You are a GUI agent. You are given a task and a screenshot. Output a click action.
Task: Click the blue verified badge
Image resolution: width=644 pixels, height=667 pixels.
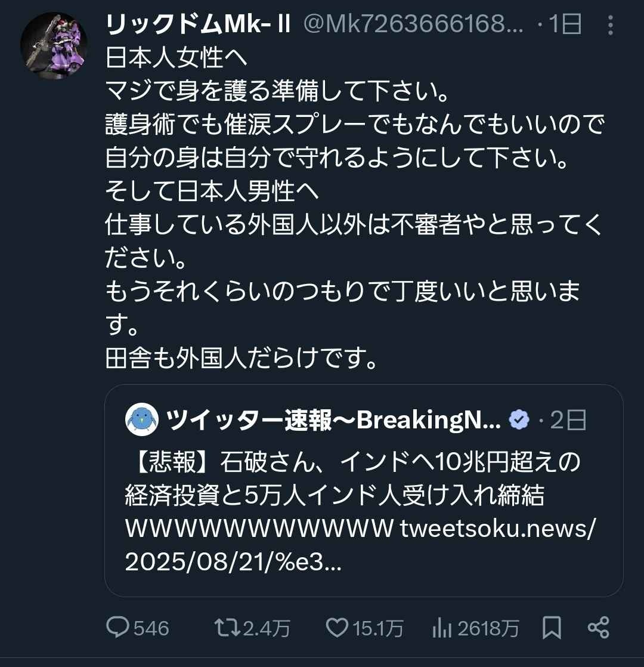pos(519,421)
